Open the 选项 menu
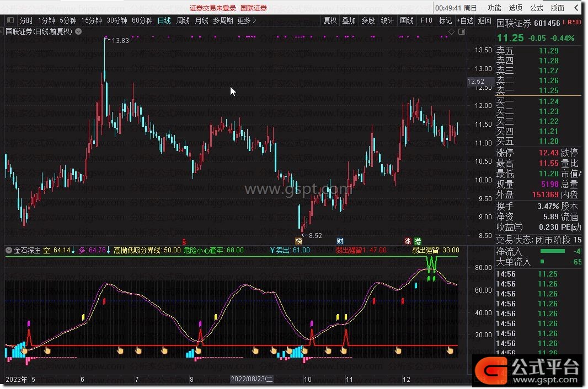Viewport: 588px width, 389px height. tap(515, 8)
